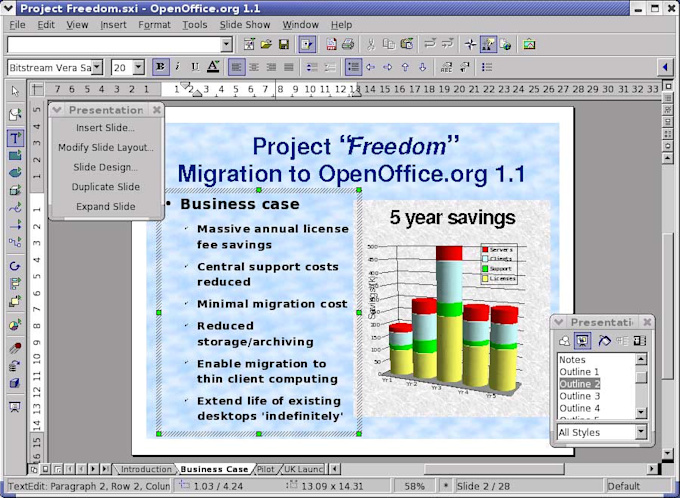Click Insert Slide... button
Viewport: 680px width, 498px height.
[105, 128]
